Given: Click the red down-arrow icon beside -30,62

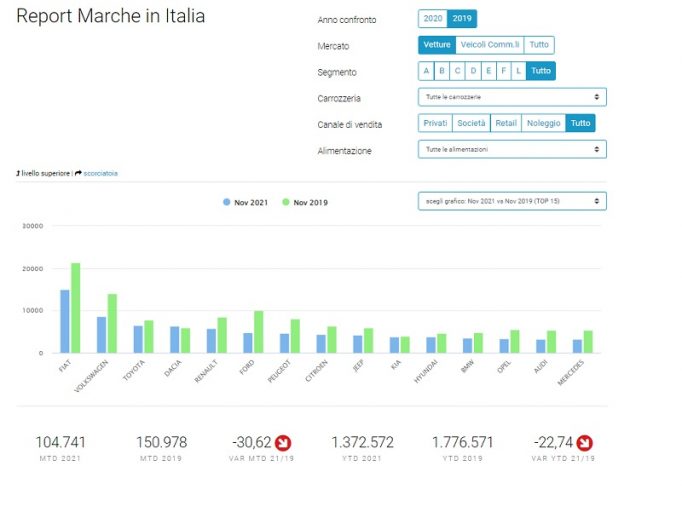Looking at the screenshot, I should click(x=283, y=443).
